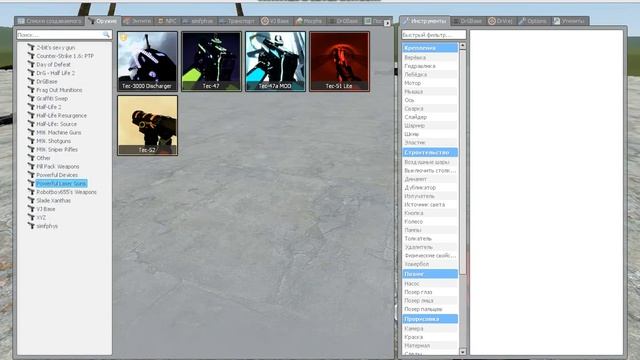Switch to the NPC tab
This screenshot has width=640, height=360.
pos(167,21)
